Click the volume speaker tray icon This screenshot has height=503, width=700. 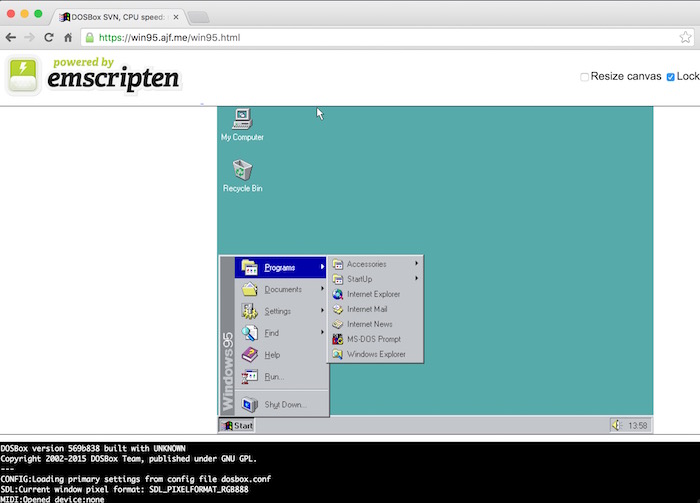[616, 425]
